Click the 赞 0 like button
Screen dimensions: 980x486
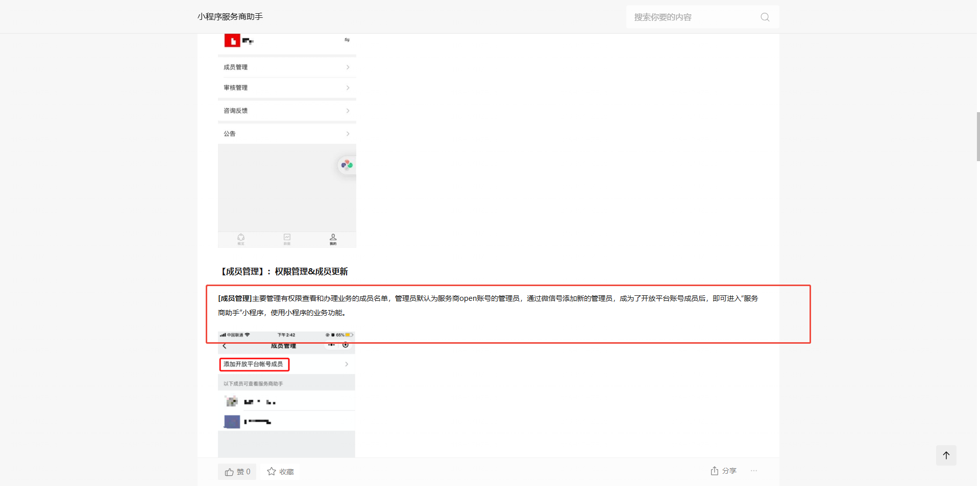click(237, 472)
